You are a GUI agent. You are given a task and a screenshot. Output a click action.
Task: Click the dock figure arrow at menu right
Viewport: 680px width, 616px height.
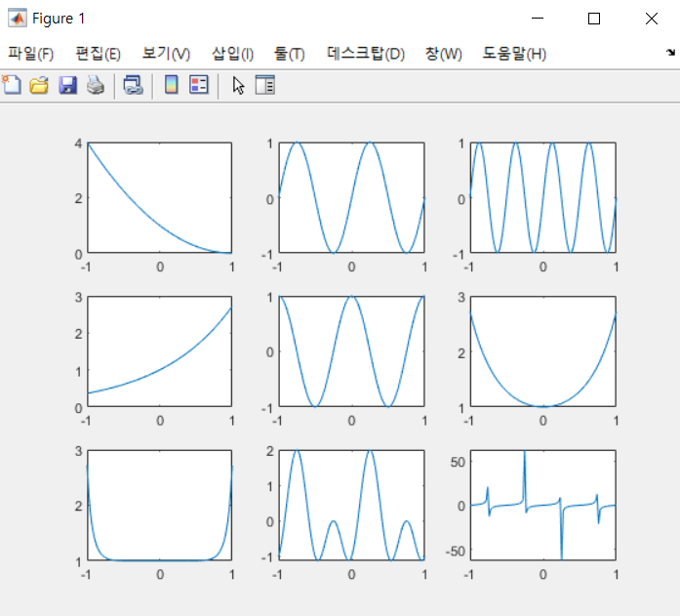tap(670, 53)
